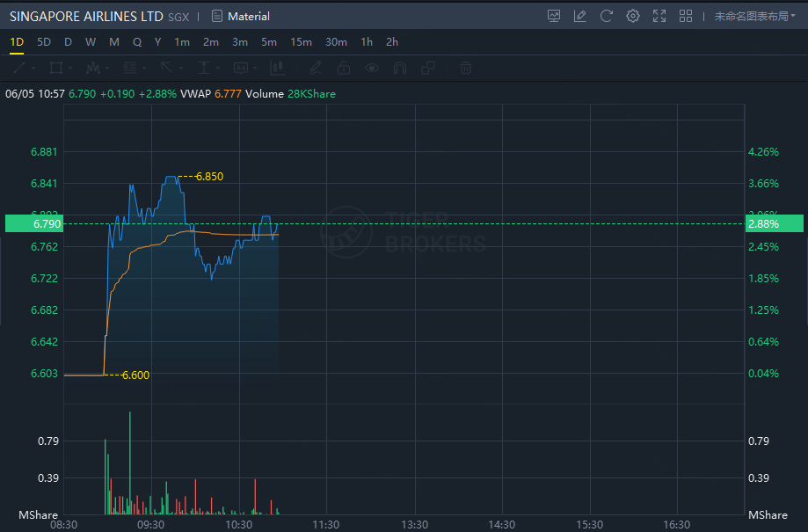Select the 1h interval

click(367, 42)
